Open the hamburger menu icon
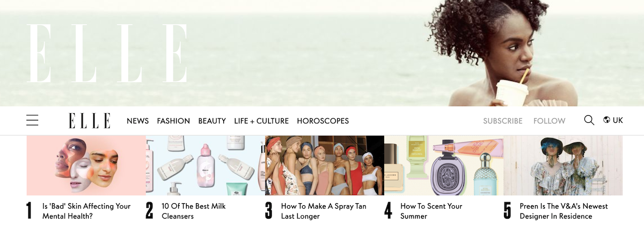This screenshot has width=644, height=230. pyautogui.click(x=32, y=121)
